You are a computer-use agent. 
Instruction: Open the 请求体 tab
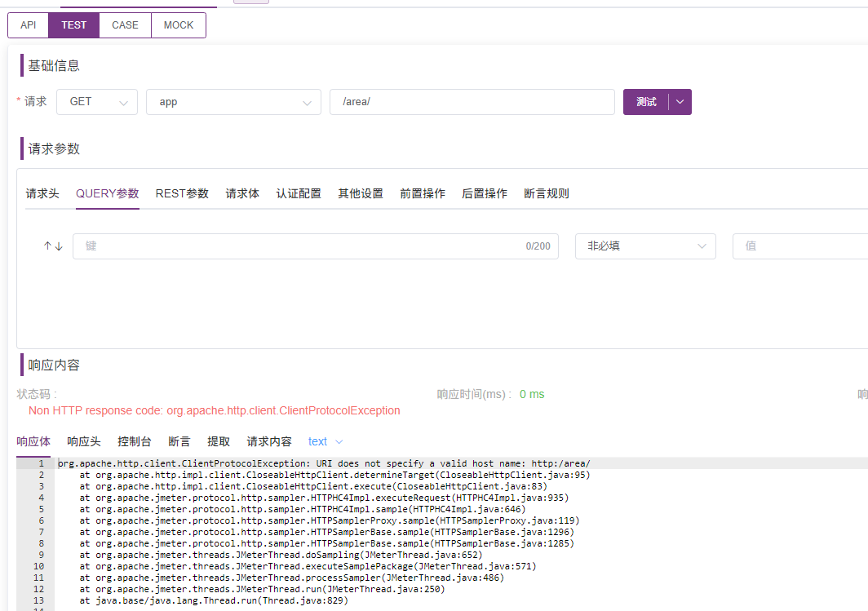[x=242, y=193]
